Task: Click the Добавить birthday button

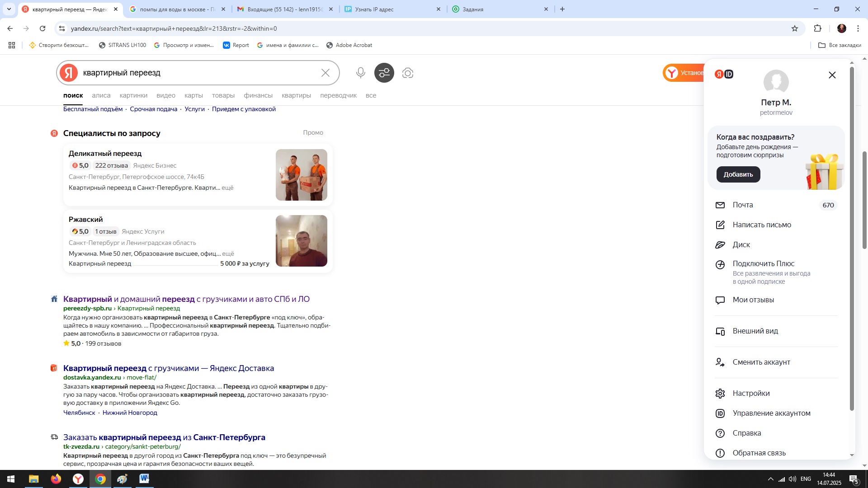Action: pyautogui.click(x=738, y=174)
